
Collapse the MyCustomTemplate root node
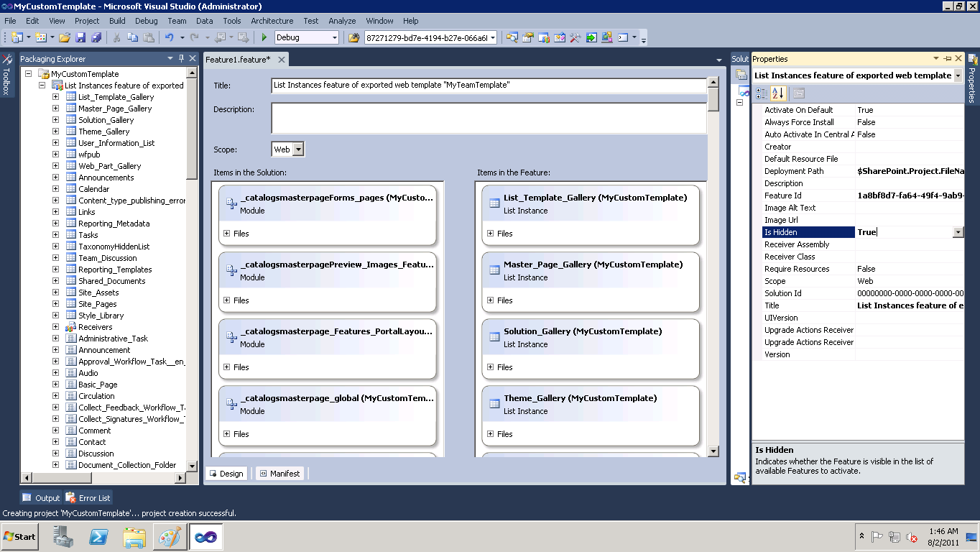(x=28, y=74)
